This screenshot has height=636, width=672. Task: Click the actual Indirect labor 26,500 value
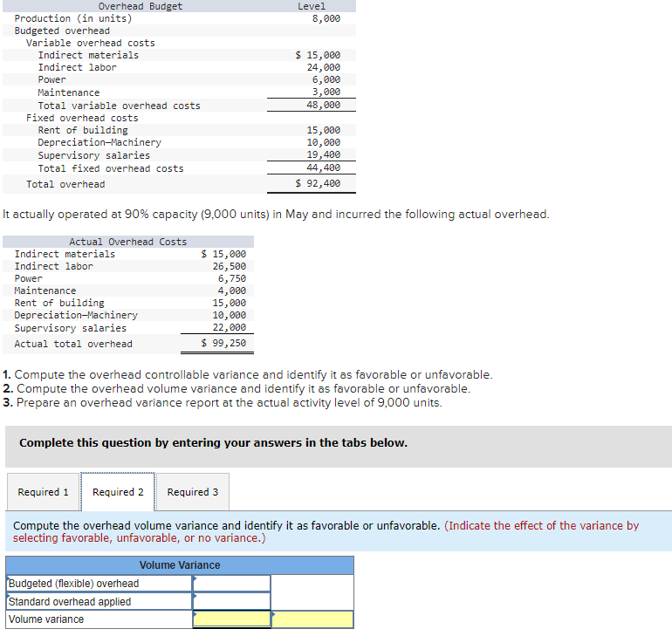pyautogui.click(x=230, y=266)
